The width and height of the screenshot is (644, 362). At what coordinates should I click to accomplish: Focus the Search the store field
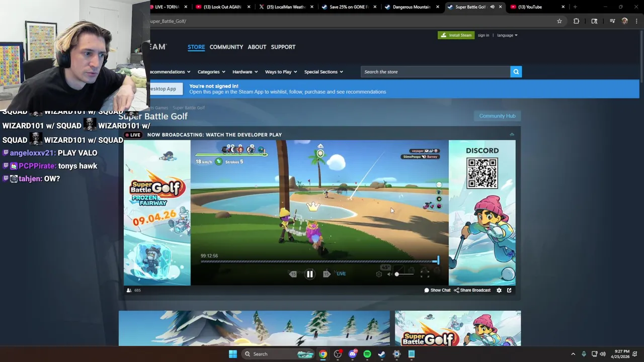coord(435,72)
